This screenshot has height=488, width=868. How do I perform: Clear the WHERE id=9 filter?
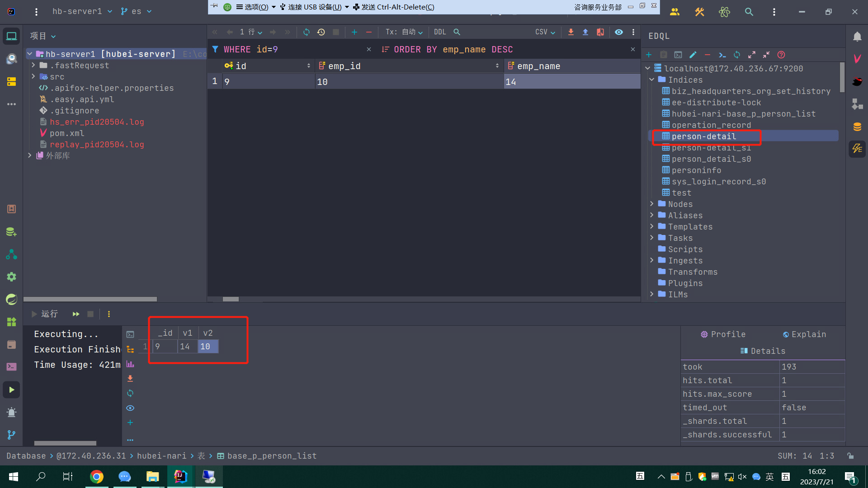click(x=369, y=49)
